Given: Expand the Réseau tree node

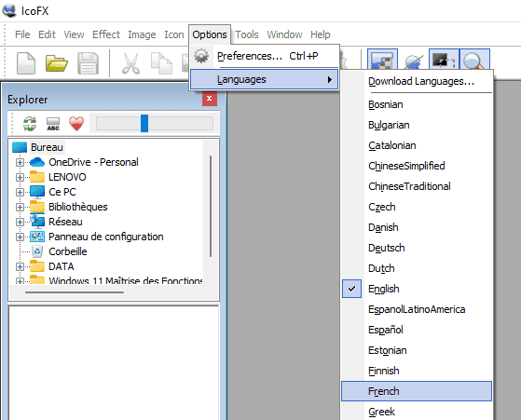Looking at the screenshot, I should click(20, 222).
